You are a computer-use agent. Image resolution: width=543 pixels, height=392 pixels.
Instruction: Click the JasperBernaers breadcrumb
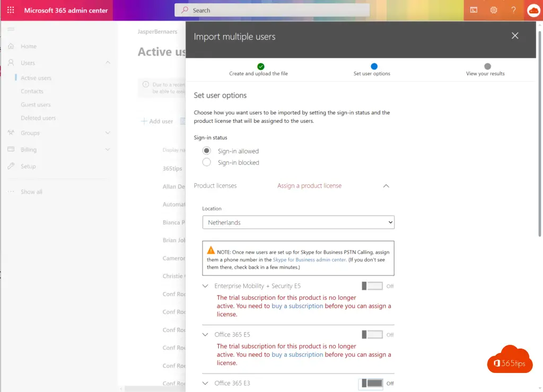(x=157, y=31)
